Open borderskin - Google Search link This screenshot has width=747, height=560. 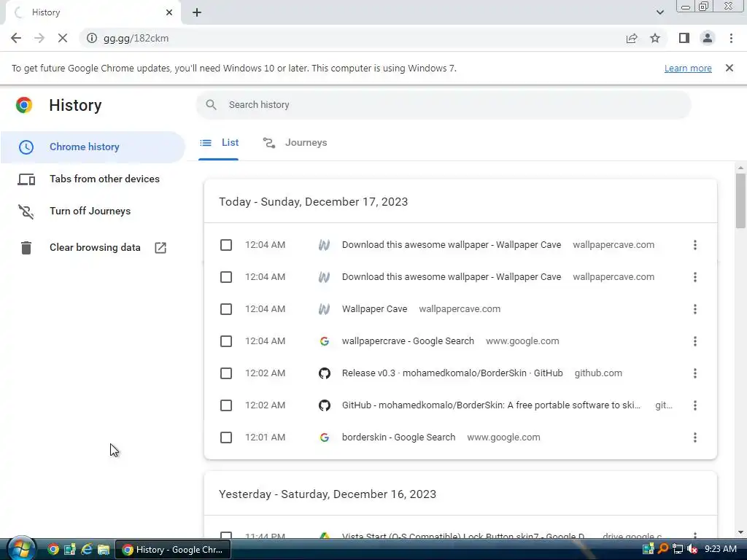398,437
